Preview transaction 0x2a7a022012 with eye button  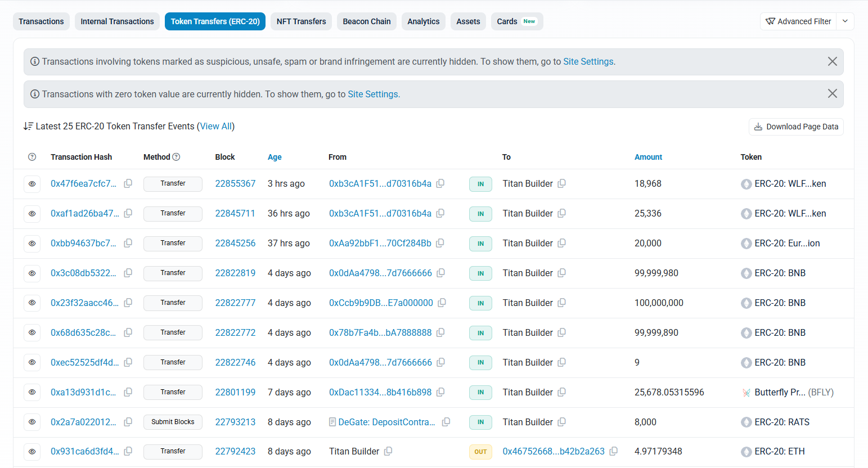(32, 422)
